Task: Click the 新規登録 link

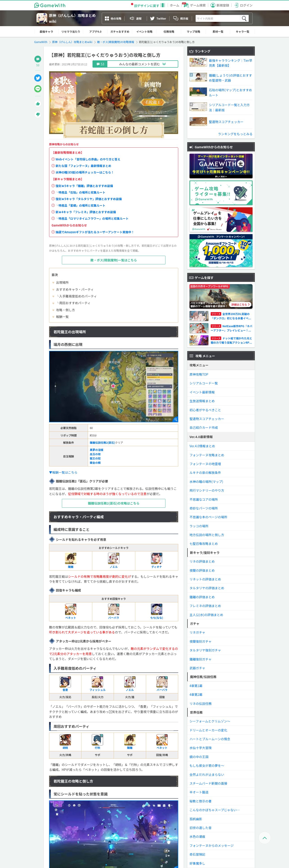Action: (x=220, y=5)
